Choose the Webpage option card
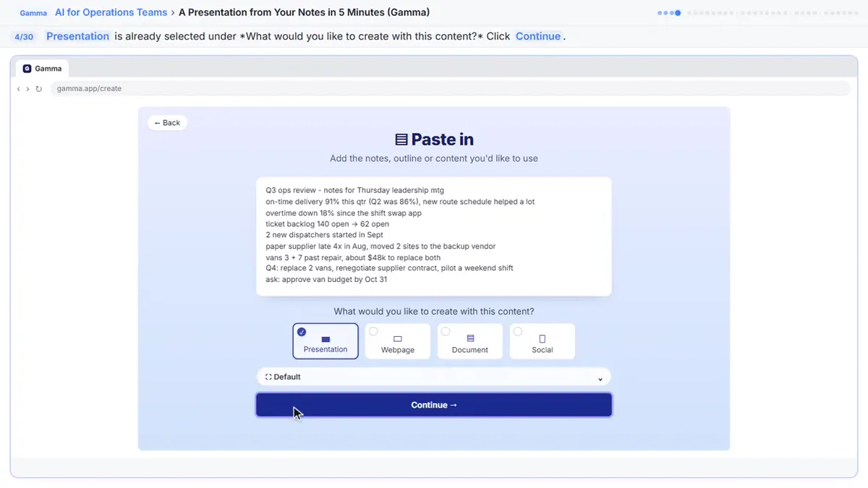Viewport: 868px width, 488px height. pos(398,341)
